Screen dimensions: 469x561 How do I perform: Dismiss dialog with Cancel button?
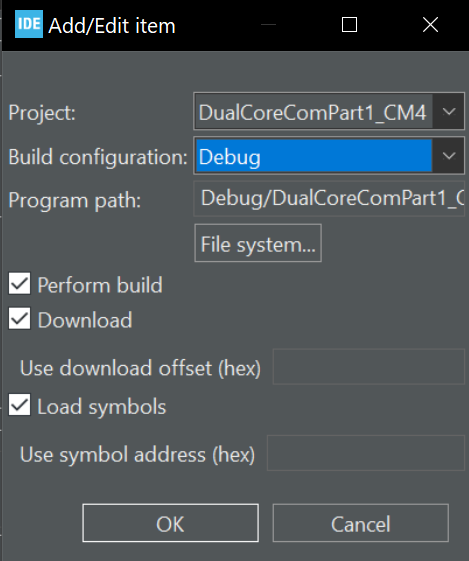(x=361, y=523)
